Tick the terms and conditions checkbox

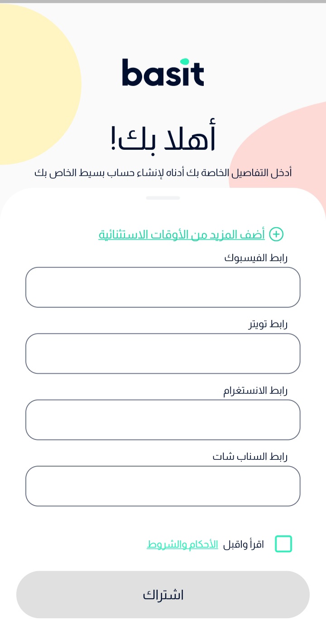coord(283,544)
